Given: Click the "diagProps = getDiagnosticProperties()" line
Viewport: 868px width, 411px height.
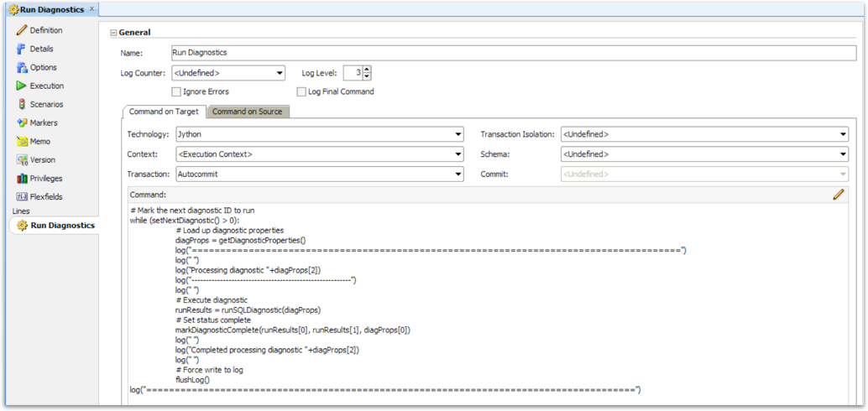Looking at the screenshot, I should (241, 240).
